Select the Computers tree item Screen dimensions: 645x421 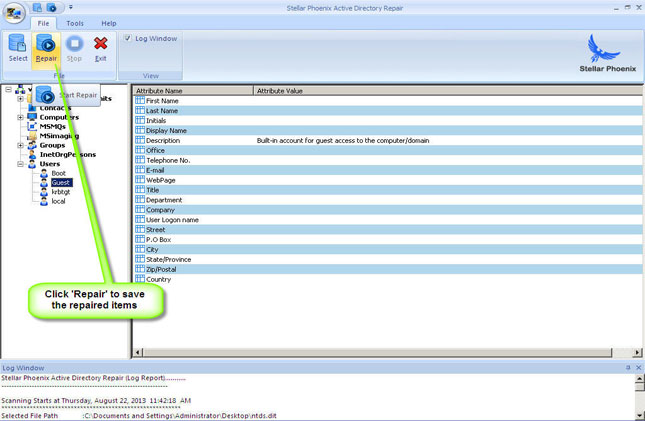(x=59, y=117)
